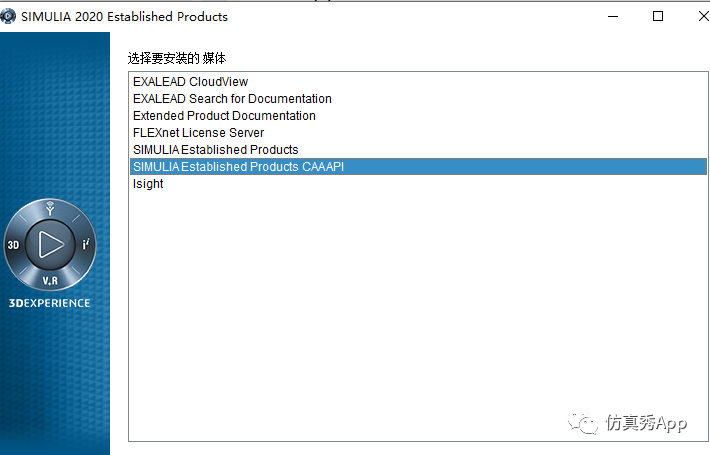
Task: Click the play triangle in compass center
Action: tap(51, 244)
